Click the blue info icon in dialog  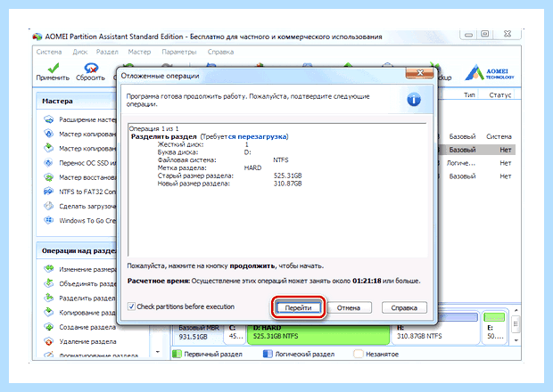coord(414,100)
